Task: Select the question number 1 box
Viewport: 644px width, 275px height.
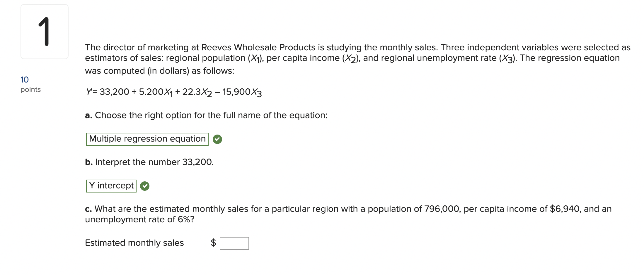Action: click(45, 32)
